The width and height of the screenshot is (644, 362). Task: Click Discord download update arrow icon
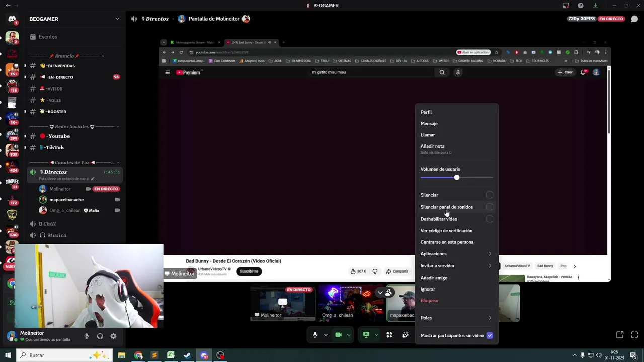(595, 5)
